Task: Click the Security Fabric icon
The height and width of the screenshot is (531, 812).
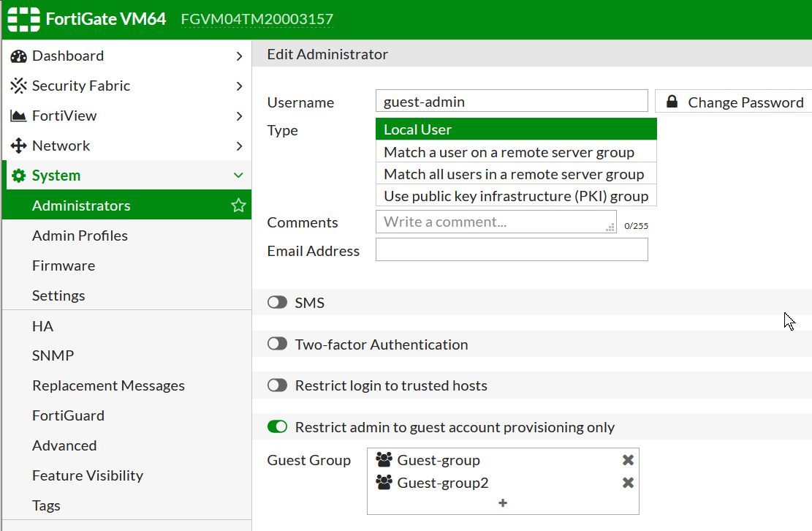Action: [x=19, y=86]
